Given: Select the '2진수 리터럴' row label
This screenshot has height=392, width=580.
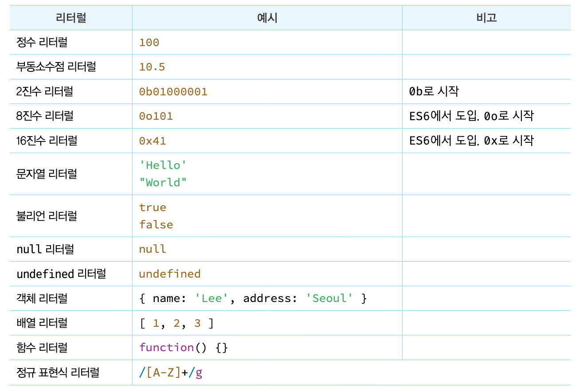Looking at the screenshot, I should pyautogui.click(x=45, y=91).
